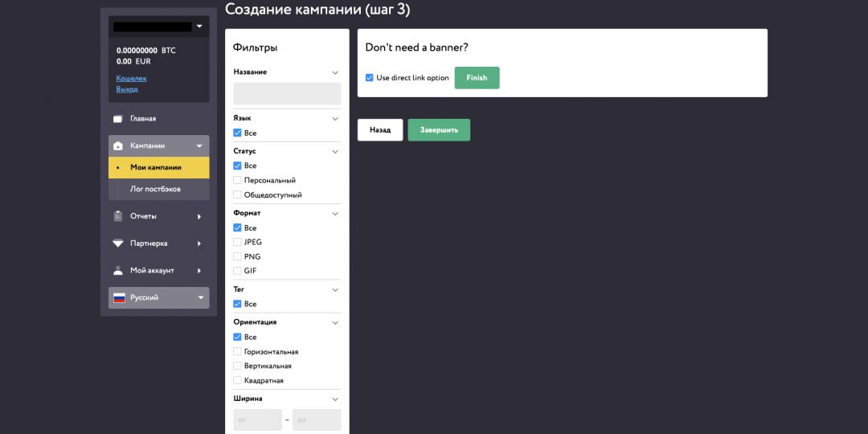Check the JPEG format filter
This screenshot has height=434, width=868.
[237, 242]
